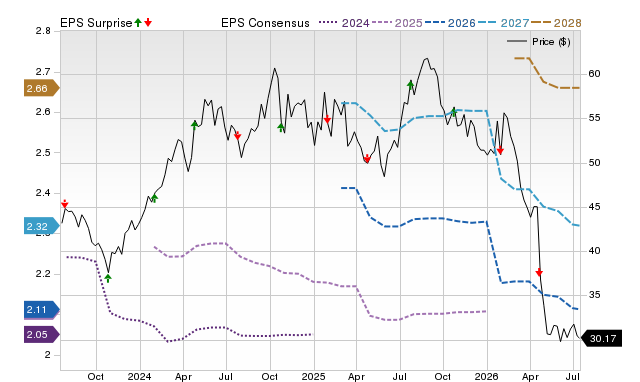Click the 45 price axis label
The height and width of the screenshot is (382, 640).
pyautogui.click(x=594, y=207)
